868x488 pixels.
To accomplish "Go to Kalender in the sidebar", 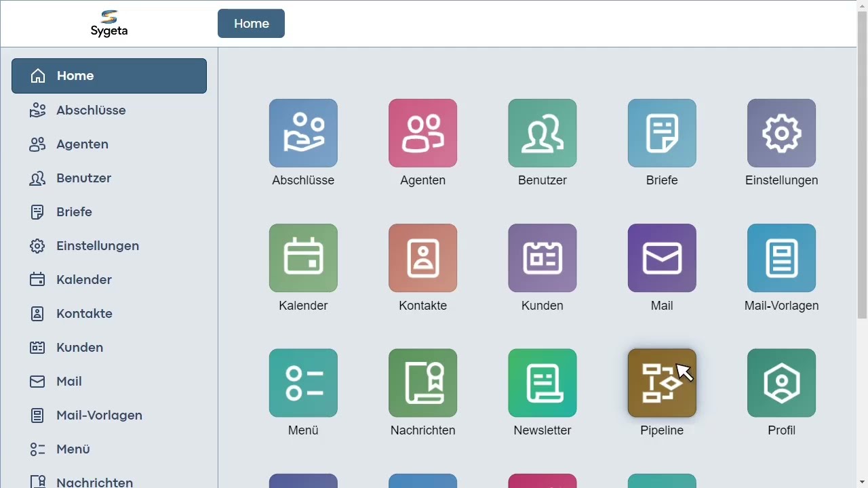I will (109, 279).
